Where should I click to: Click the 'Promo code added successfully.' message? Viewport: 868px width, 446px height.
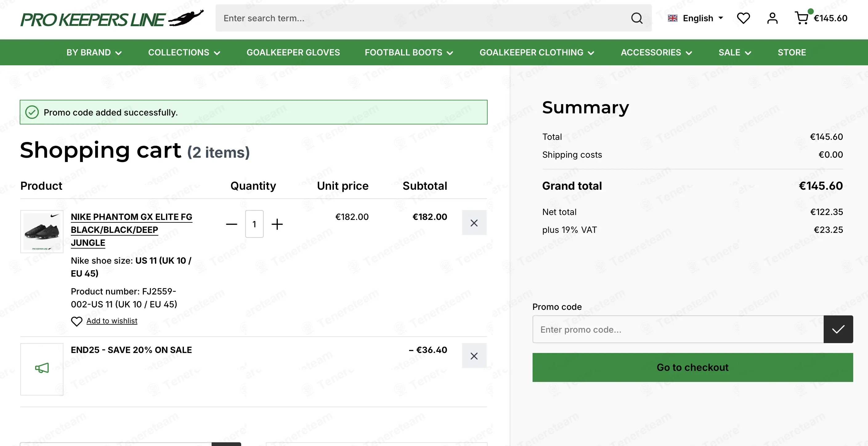click(111, 112)
